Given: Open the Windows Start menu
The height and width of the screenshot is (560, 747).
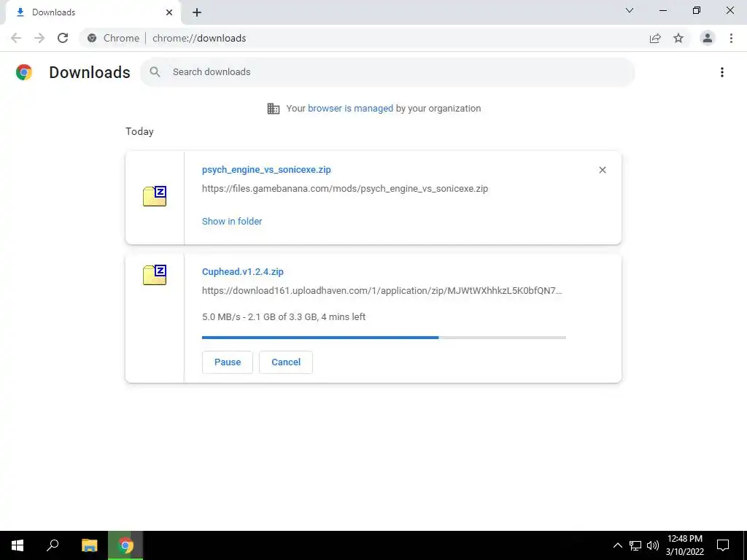Looking at the screenshot, I should point(18,545).
